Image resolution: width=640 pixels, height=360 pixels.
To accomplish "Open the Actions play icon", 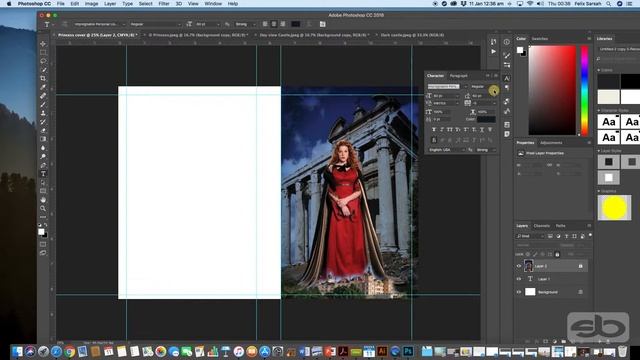I will coord(493,51).
